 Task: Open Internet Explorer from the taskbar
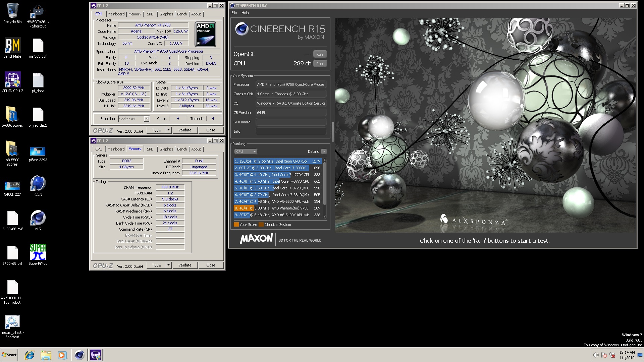point(30,355)
